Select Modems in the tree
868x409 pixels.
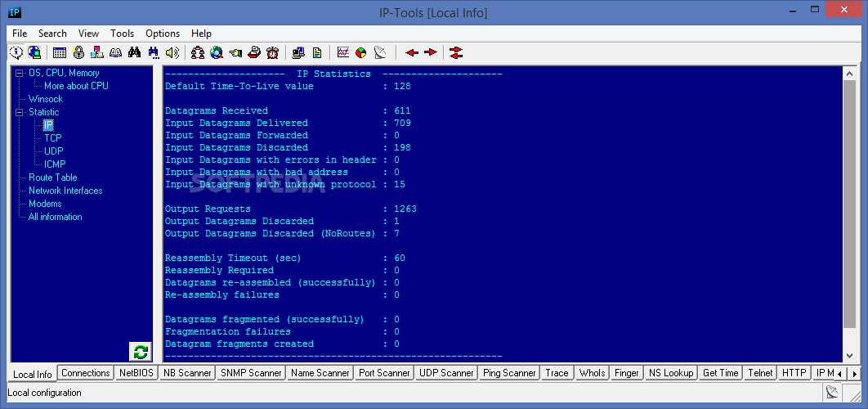click(x=46, y=204)
